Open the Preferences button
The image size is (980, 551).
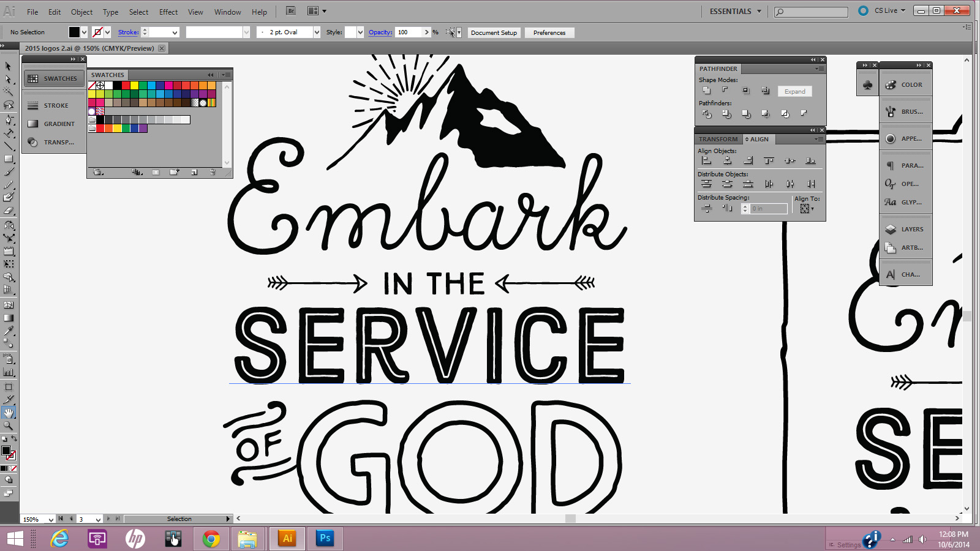click(x=549, y=32)
